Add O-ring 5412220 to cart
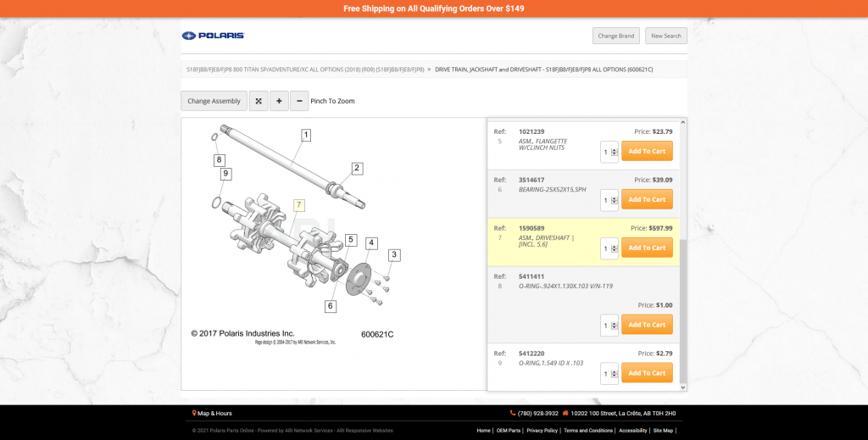Viewport: 868px width, 440px height. pos(647,373)
